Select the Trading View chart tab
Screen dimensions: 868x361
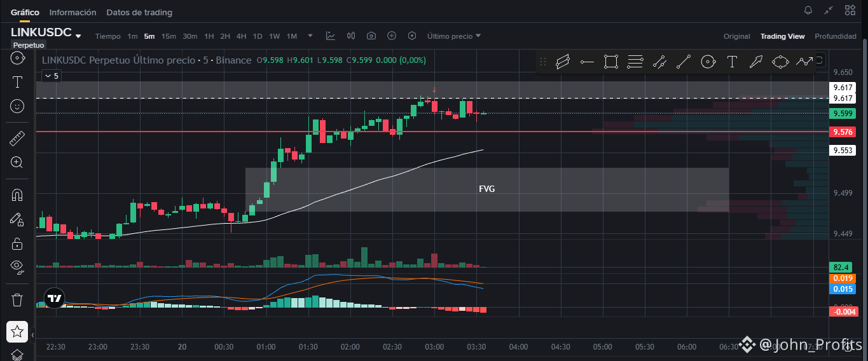[782, 36]
